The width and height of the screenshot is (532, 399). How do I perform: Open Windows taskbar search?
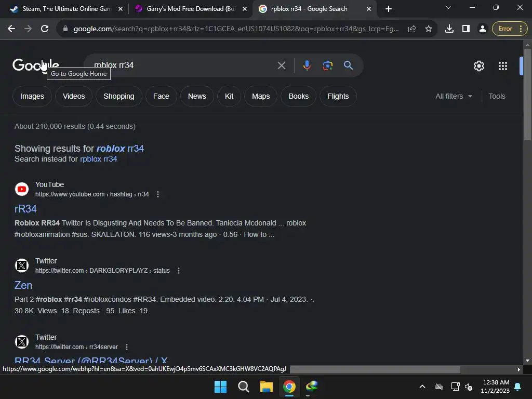[243, 387]
